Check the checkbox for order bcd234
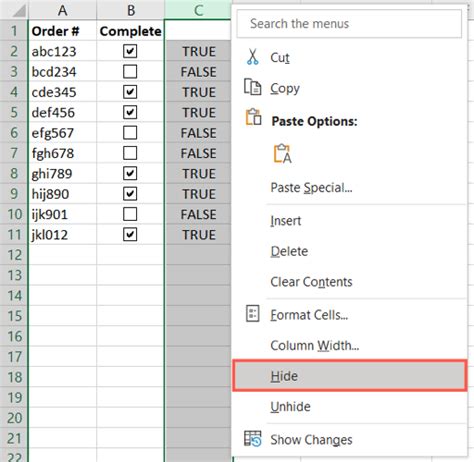 [130, 72]
